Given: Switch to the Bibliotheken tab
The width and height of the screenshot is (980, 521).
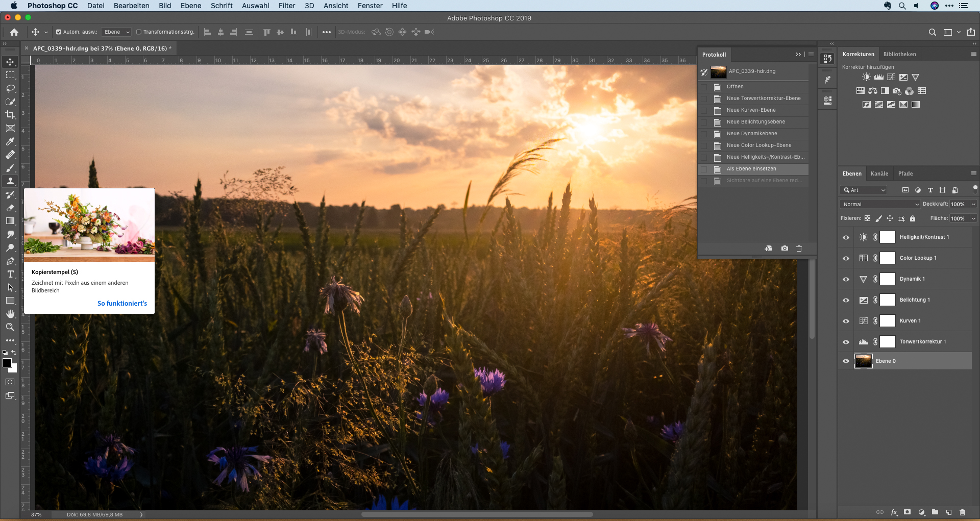Looking at the screenshot, I should click(900, 54).
